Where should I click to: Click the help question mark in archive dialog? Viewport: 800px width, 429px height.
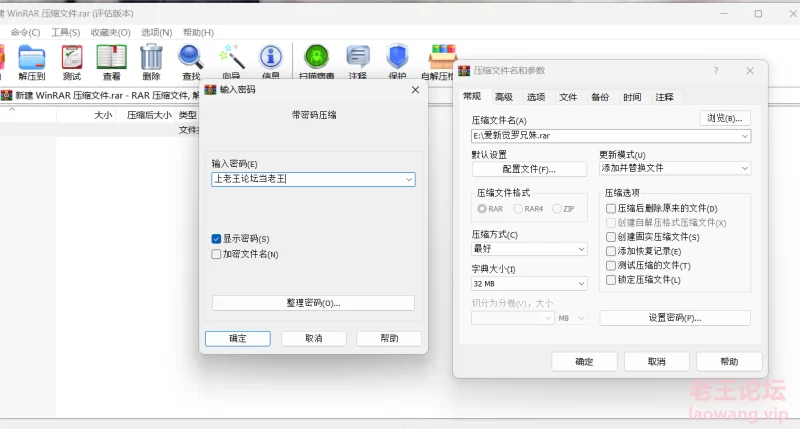tap(716, 71)
